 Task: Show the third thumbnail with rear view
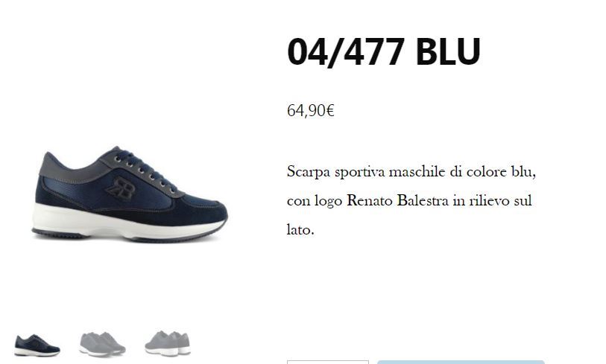168,343
